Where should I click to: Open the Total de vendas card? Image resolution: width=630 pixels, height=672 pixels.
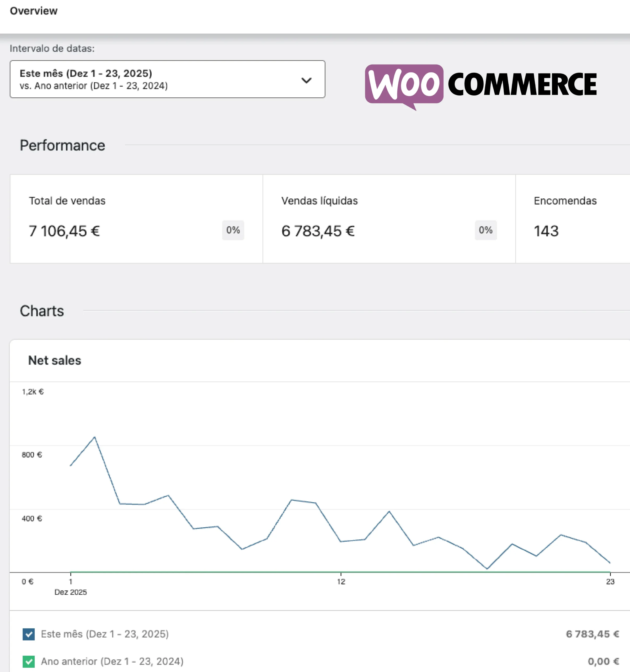pos(136,218)
